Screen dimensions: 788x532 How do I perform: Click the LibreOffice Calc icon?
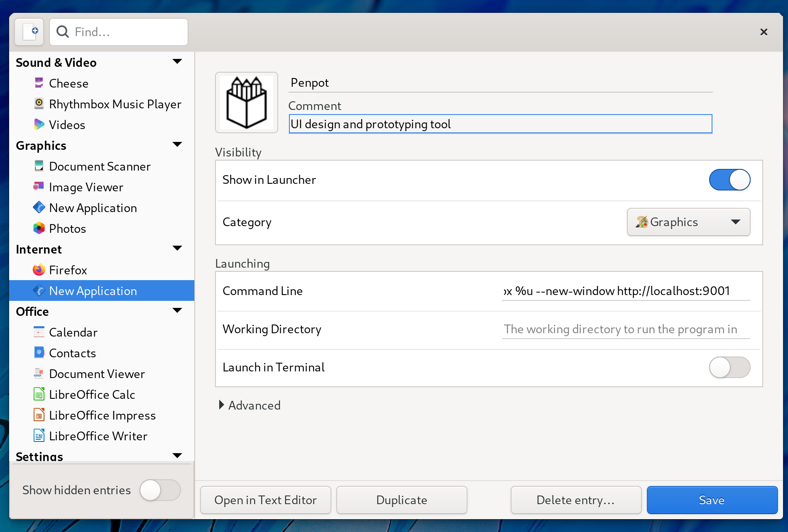pyautogui.click(x=39, y=394)
